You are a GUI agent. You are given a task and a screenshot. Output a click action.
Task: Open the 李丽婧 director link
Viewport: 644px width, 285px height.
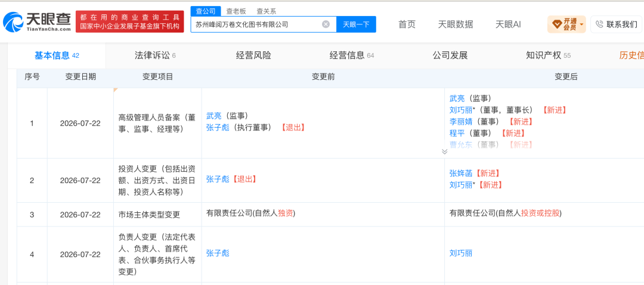[x=461, y=122]
